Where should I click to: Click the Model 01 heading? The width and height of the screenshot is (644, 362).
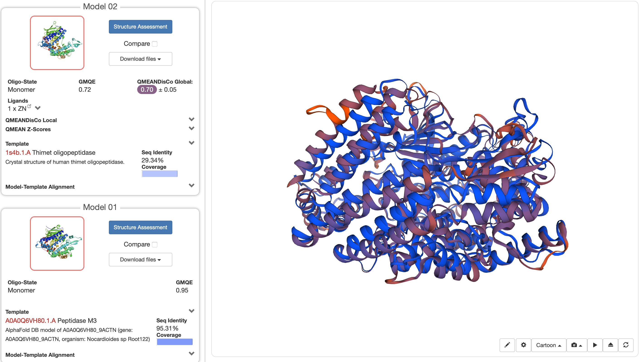[x=100, y=207]
